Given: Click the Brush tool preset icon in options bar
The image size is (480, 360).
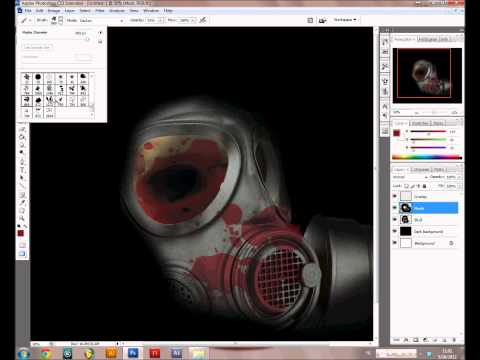Looking at the screenshot, I should point(24,20).
